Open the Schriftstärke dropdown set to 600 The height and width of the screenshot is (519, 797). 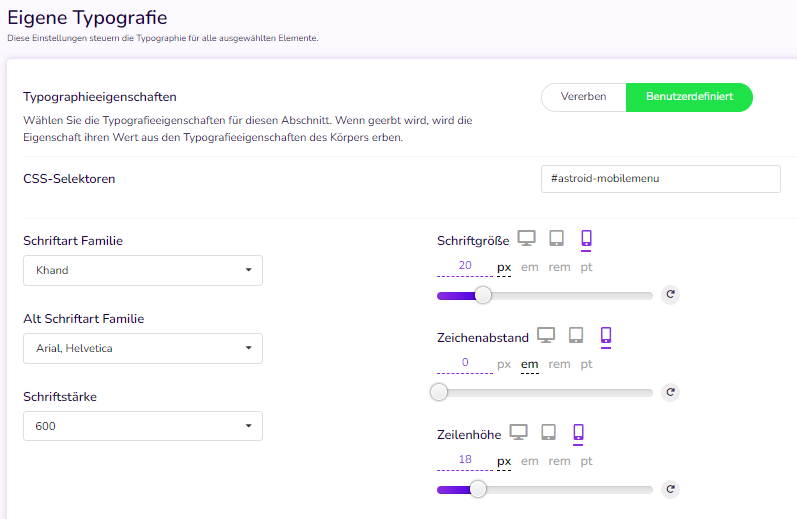pyautogui.click(x=143, y=426)
